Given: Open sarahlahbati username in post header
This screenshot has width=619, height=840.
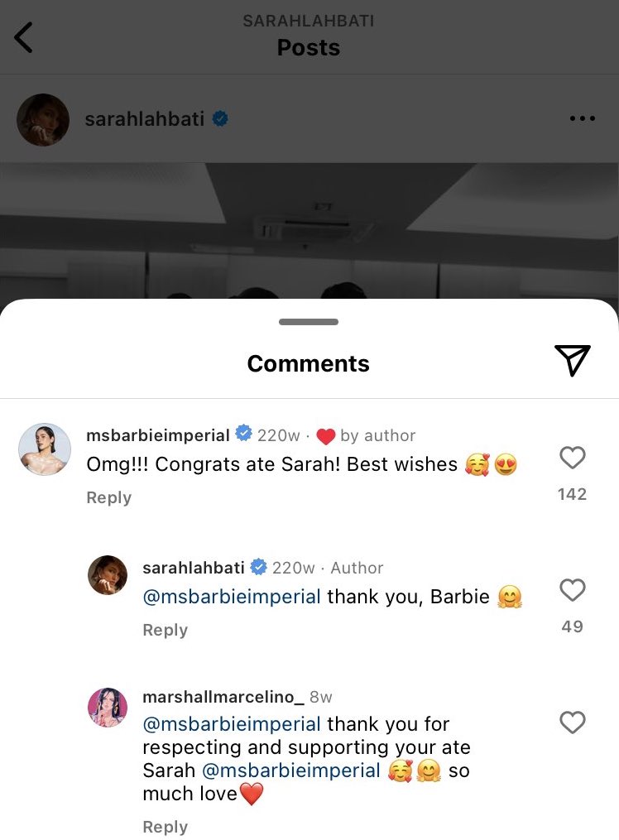Looking at the screenshot, I should pos(144,119).
